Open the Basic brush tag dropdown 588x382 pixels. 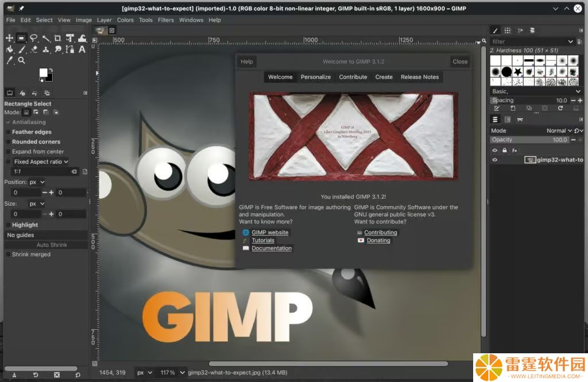536,91
